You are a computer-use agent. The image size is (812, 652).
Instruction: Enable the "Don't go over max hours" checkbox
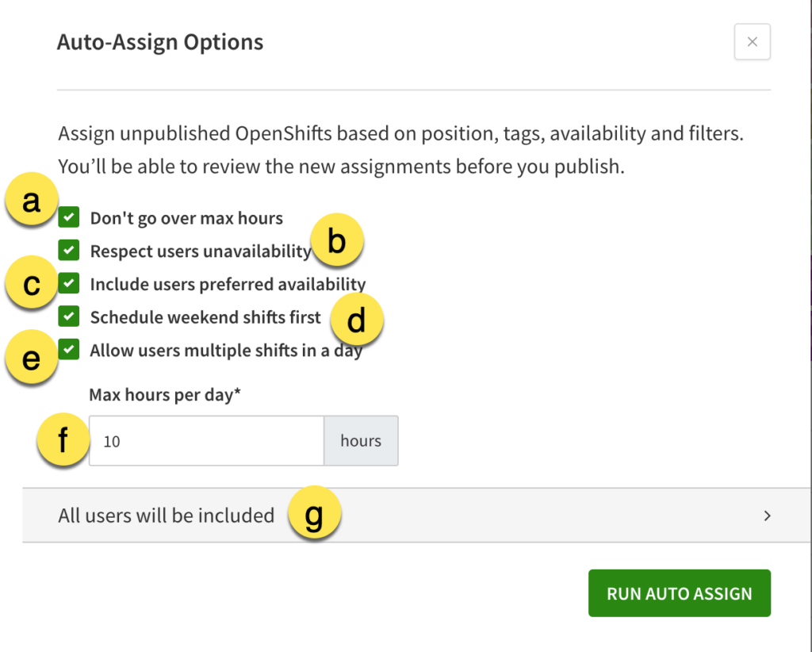[x=68, y=217]
